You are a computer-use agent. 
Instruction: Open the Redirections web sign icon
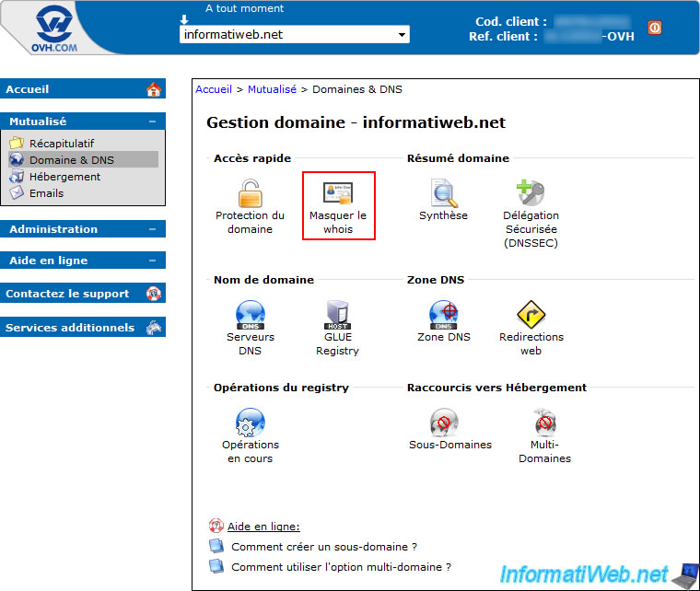pyautogui.click(x=531, y=315)
